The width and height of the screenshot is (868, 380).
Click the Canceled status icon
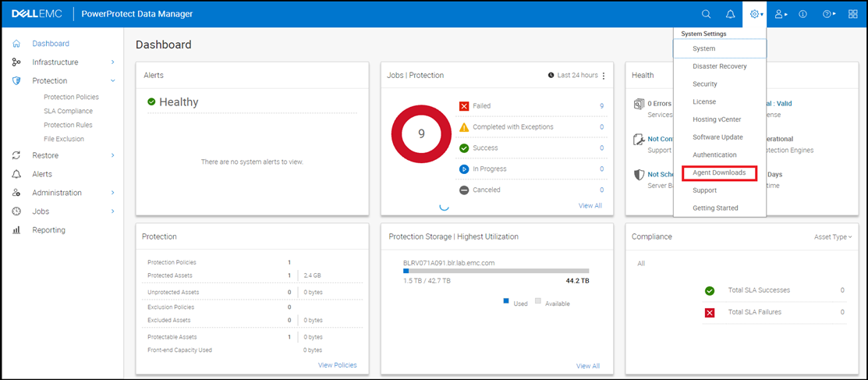[x=464, y=190]
